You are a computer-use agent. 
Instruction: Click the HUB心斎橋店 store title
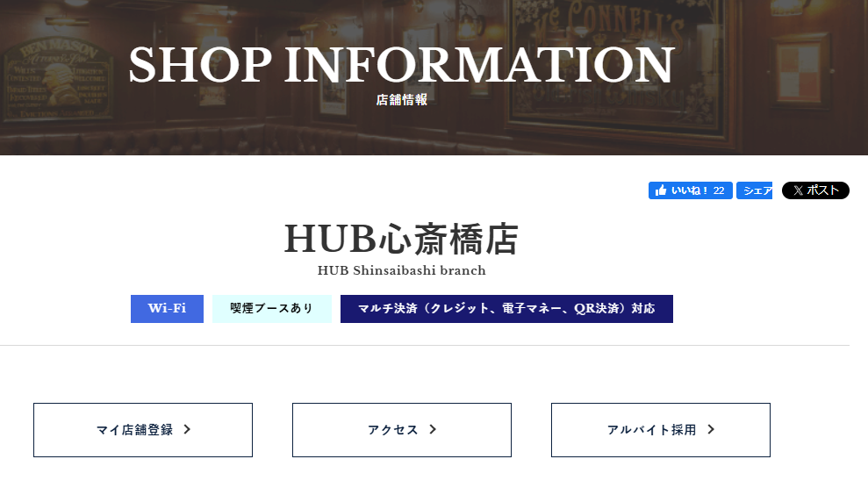(x=402, y=240)
